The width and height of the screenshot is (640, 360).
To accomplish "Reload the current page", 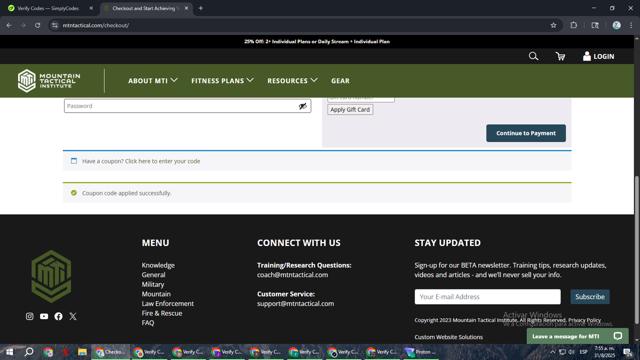I will [37, 25].
